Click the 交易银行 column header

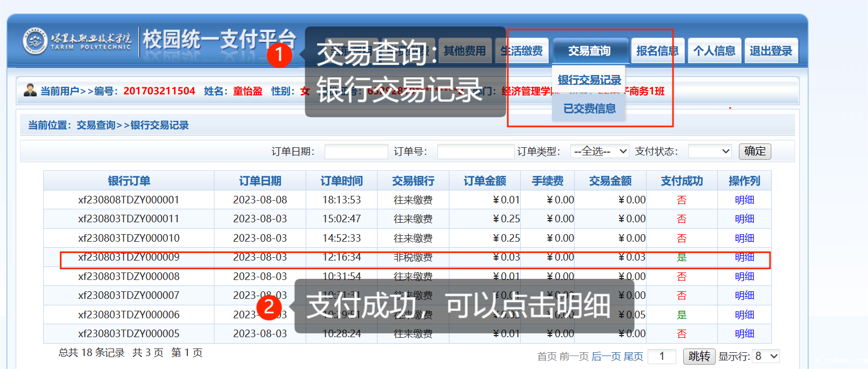click(x=413, y=181)
